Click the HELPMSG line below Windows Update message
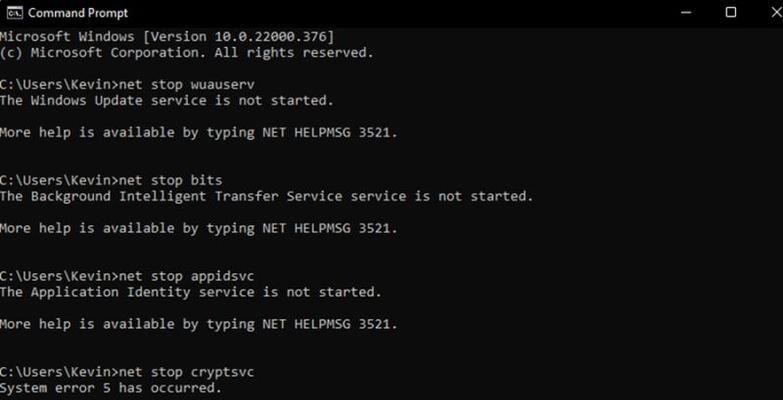Image resolution: width=783 pixels, height=400 pixels. tap(199, 133)
